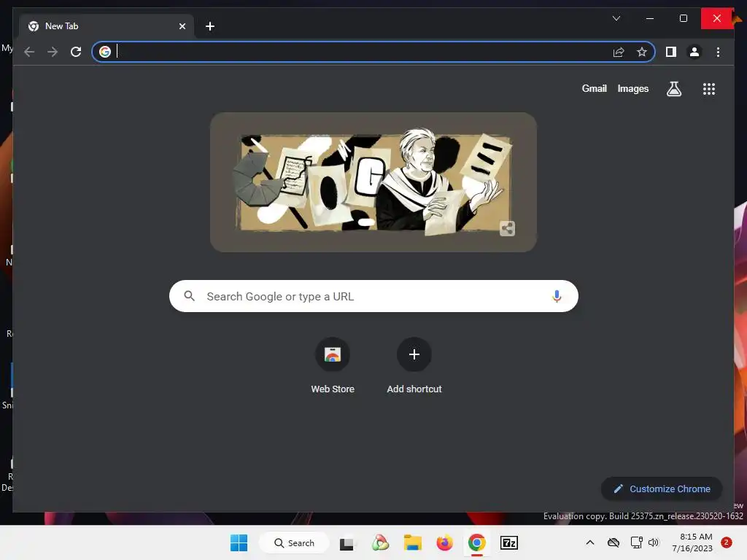
Task: Focus the Search Google or type a URL box
Action: point(373,296)
